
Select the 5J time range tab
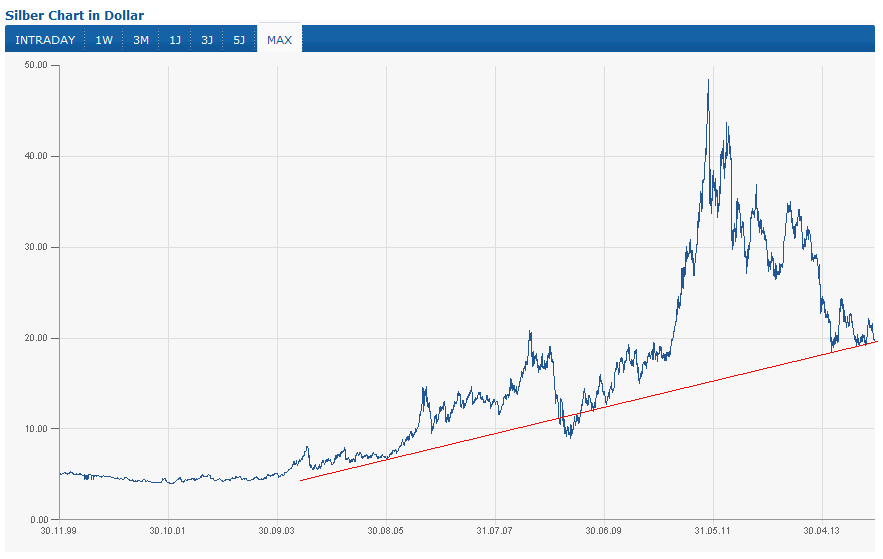coord(239,40)
